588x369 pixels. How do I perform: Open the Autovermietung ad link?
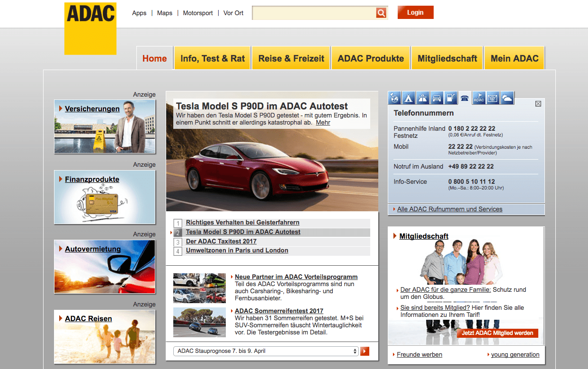(x=93, y=249)
